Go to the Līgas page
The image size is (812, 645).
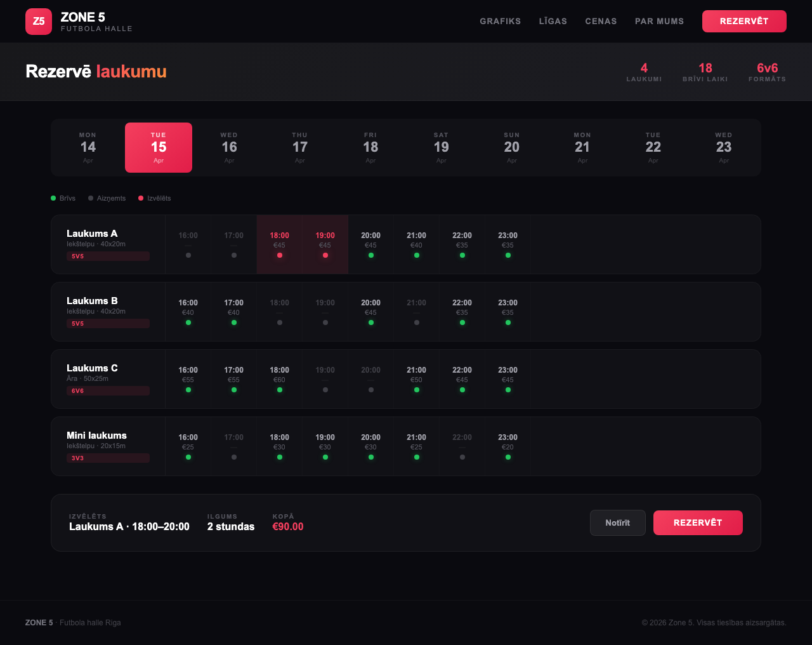click(553, 22)
